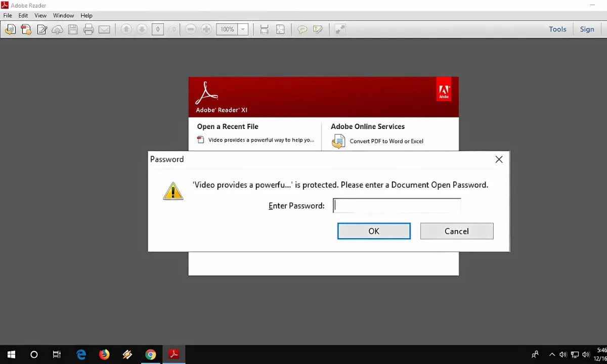Open the View menu

click(x=40, y=16)
